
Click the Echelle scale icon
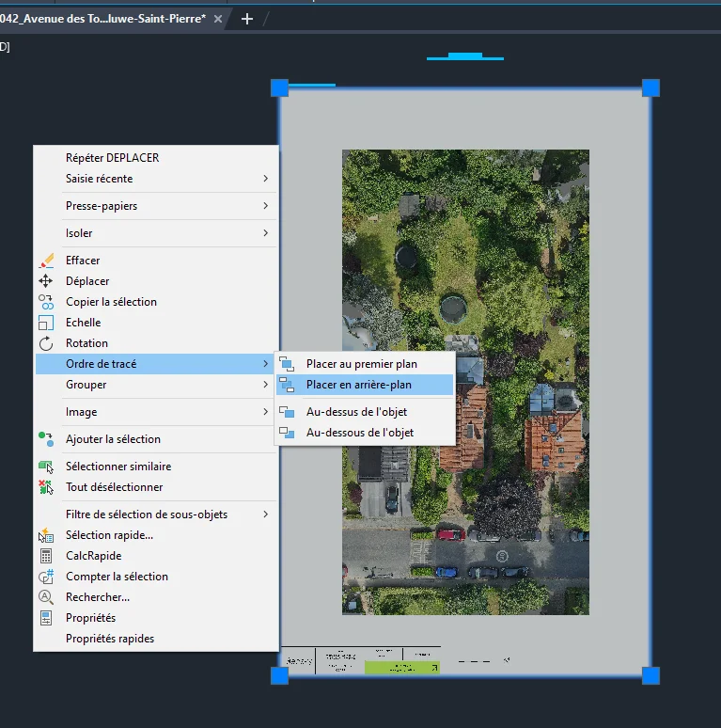tap(46, 323)
